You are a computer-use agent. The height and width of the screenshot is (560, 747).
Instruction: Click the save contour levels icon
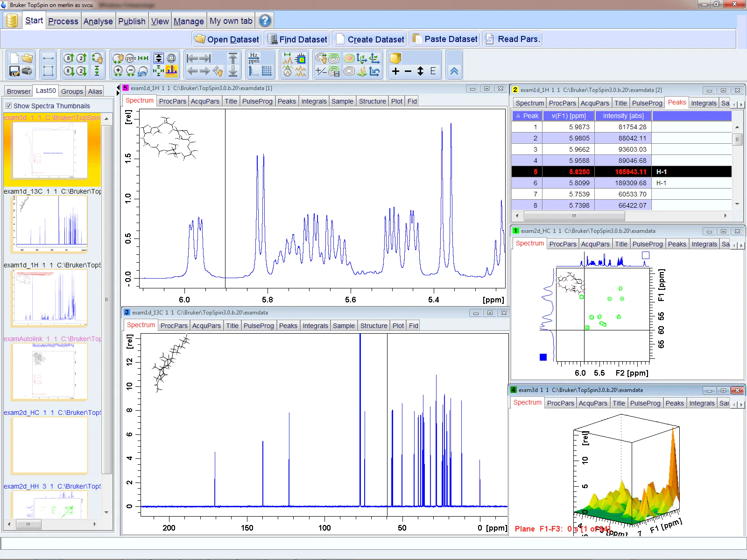(x=334, y=71)
